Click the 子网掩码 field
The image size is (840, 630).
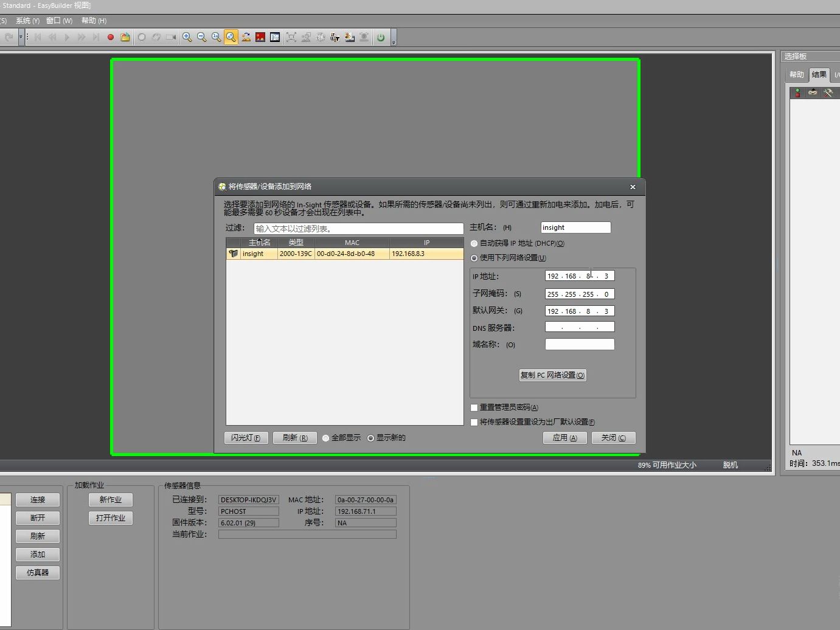pyautogui.click(x=580, y=294)
